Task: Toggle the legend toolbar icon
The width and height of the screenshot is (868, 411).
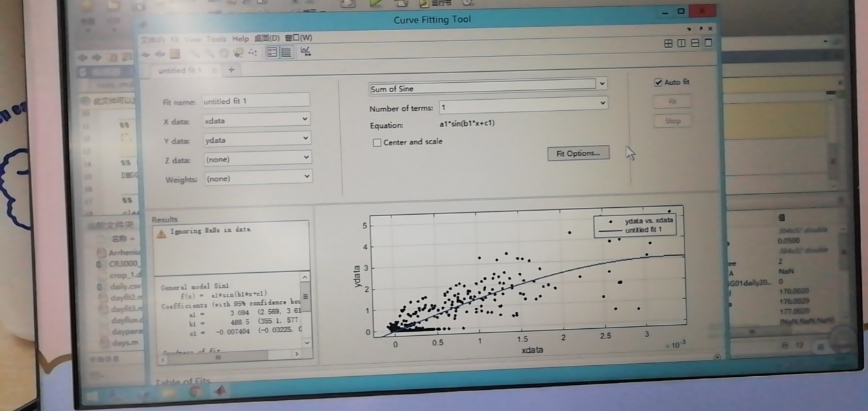Action: [272, 53]
